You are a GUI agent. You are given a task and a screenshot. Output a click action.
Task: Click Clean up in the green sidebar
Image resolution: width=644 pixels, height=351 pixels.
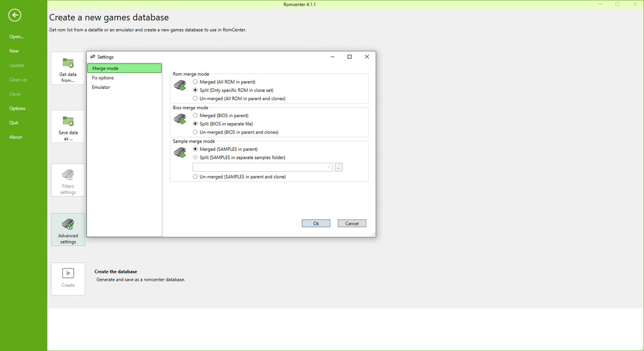(18, 80)
